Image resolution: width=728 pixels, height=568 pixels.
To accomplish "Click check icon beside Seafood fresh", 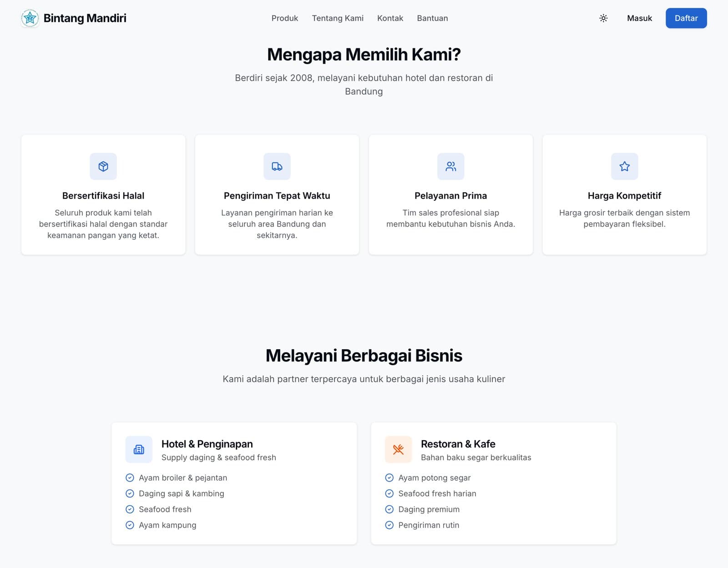I will click(130, 509).
